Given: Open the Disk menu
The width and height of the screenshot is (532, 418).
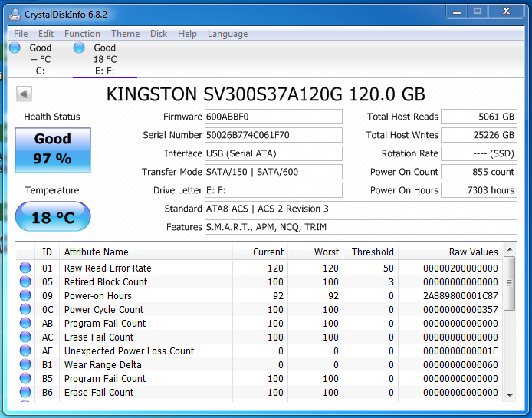Looking at the screenshot, I should tap(159, 34).
